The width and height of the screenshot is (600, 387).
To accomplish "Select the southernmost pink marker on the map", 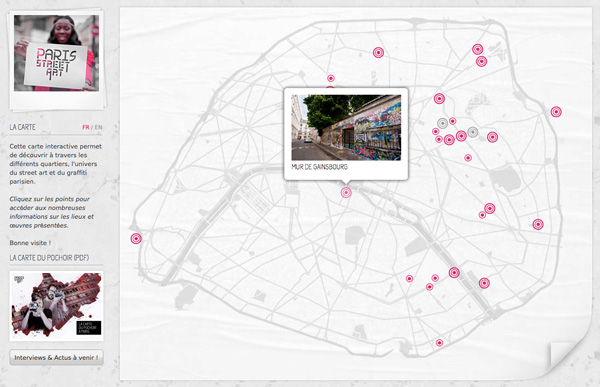I will coord(439,343).
